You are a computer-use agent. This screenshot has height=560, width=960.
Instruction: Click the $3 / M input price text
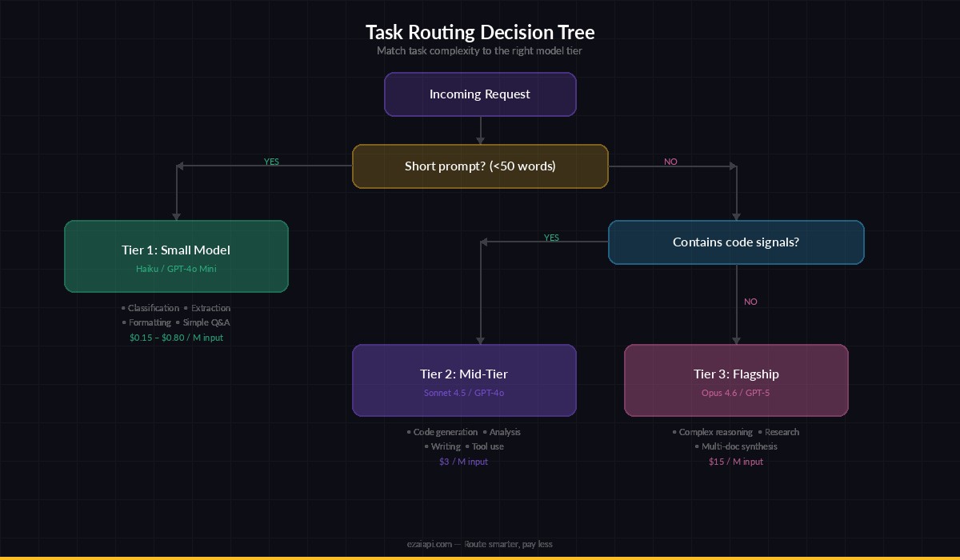(464, 462)
